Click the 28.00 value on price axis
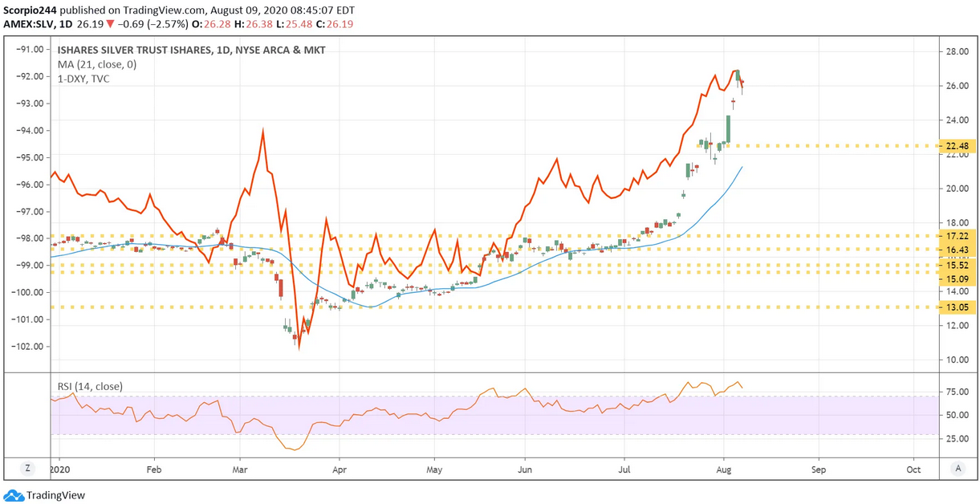The image size is (980, 504). (957, 51)
